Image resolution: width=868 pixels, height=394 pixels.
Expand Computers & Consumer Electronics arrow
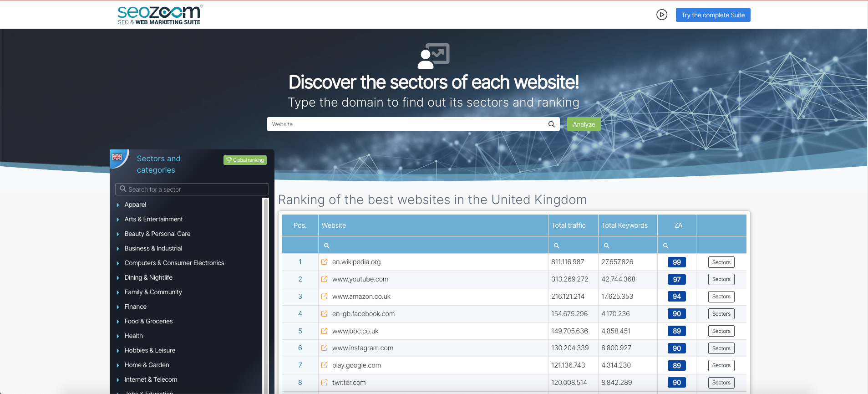pos(118,263)
